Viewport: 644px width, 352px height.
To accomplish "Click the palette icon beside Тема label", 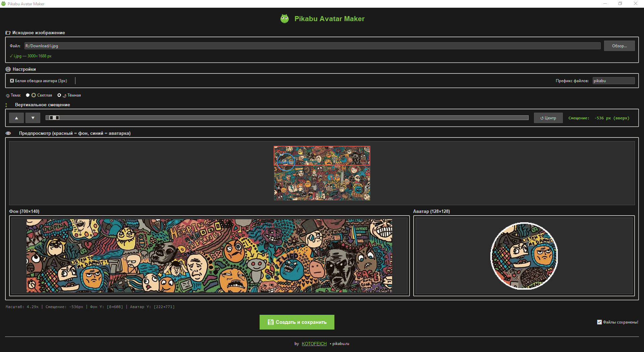I will [8, 96].
